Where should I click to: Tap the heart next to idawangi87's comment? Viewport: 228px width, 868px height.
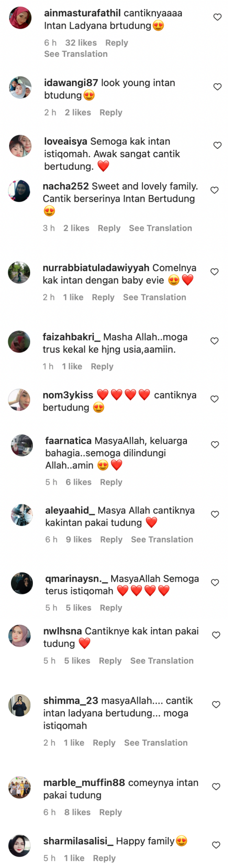(218, 87)
